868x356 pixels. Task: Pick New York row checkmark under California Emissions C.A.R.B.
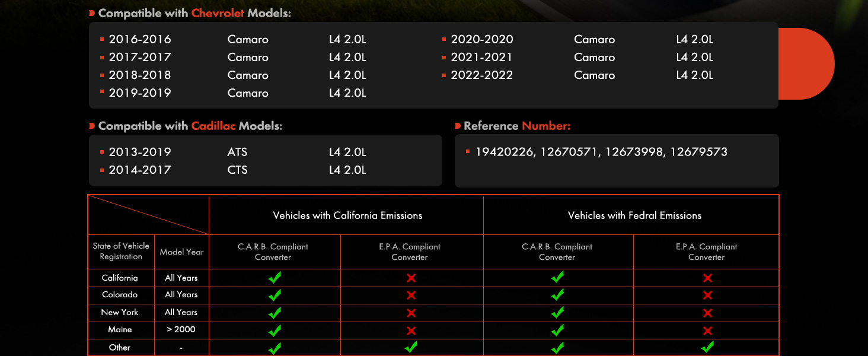275,312
